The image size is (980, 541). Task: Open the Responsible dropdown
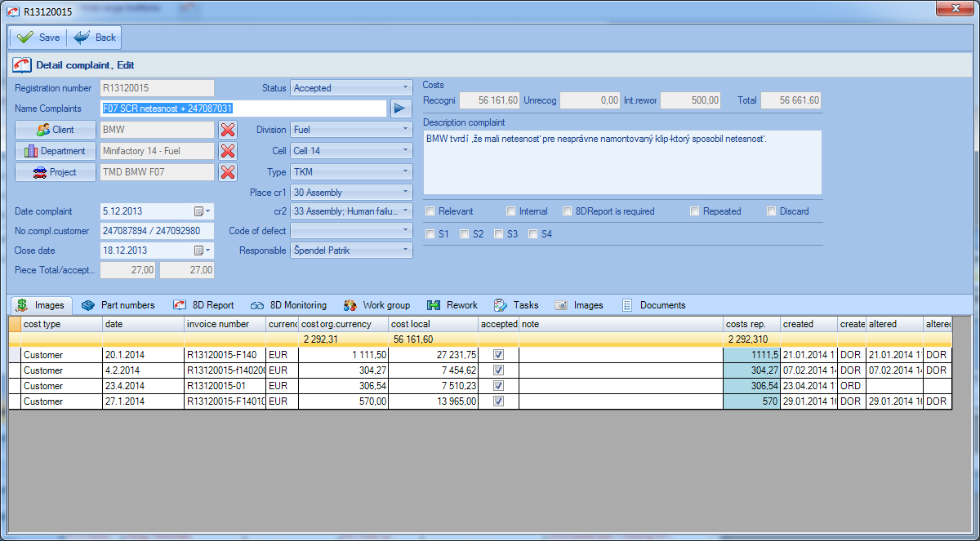click(x=404, y=250)
